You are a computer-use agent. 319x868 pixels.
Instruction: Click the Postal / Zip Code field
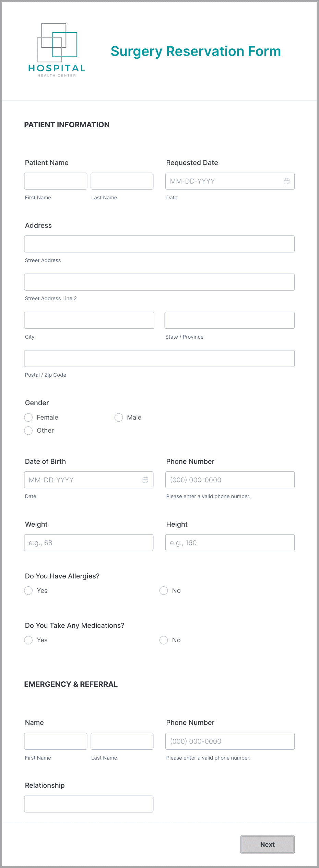[x=159, y=359]
